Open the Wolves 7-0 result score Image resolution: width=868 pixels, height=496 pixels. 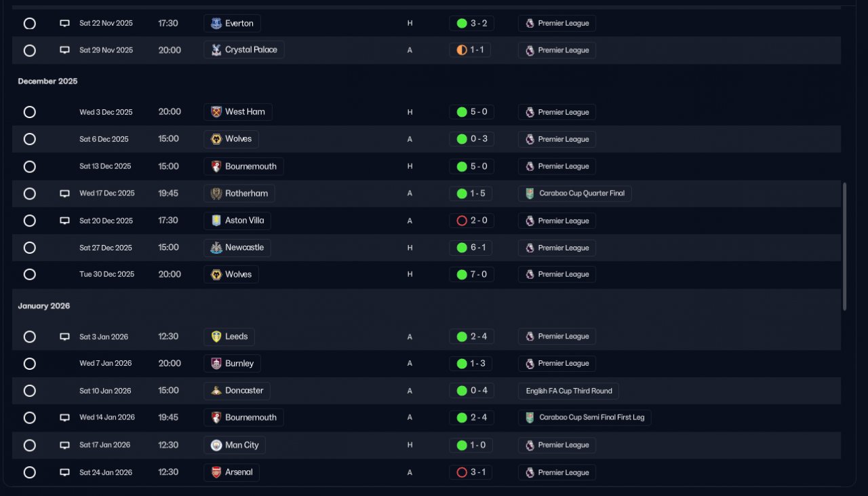coord(471,274)
